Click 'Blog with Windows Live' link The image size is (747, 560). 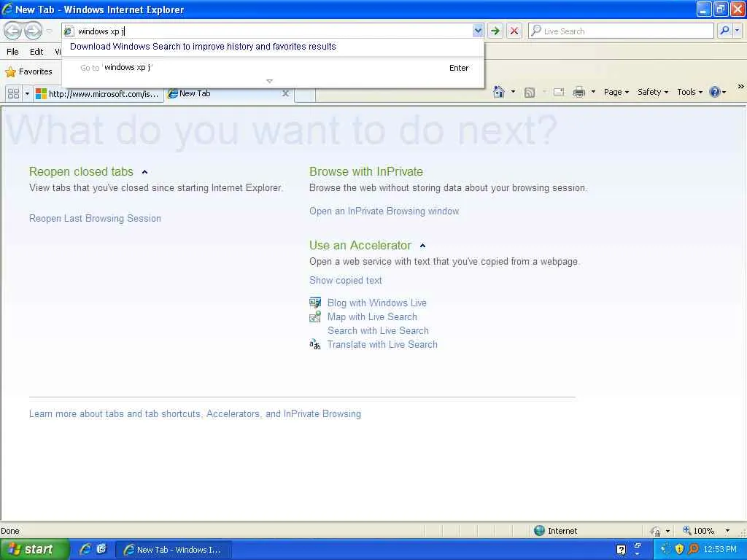pos(377,303)
